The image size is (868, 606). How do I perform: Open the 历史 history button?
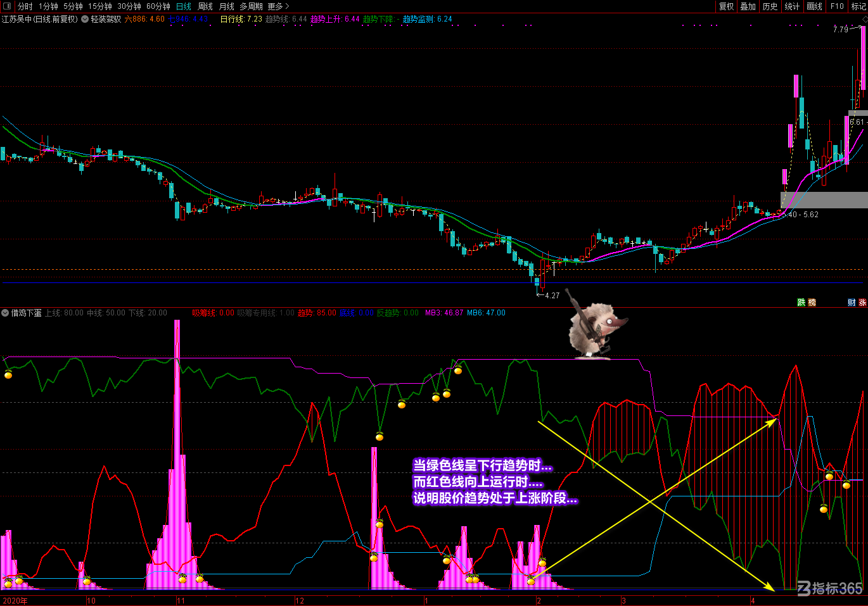pyautogui.click(x=770, y=6)
